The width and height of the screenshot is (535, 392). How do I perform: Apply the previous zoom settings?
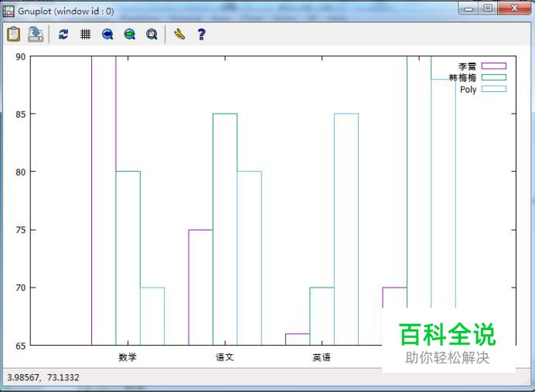tap(107, 34)
